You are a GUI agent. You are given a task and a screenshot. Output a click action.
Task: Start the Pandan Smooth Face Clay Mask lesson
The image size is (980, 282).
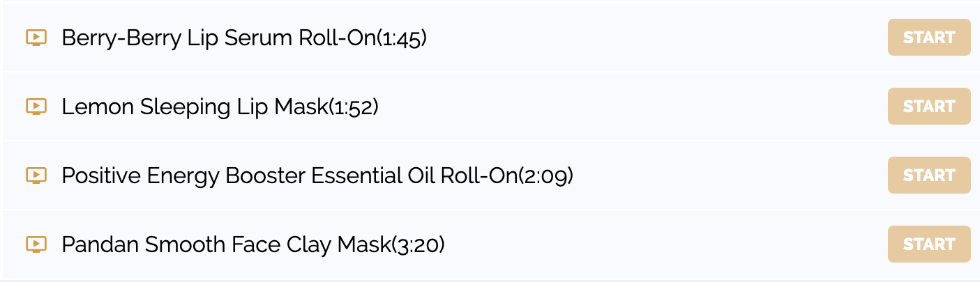[929, 244]
